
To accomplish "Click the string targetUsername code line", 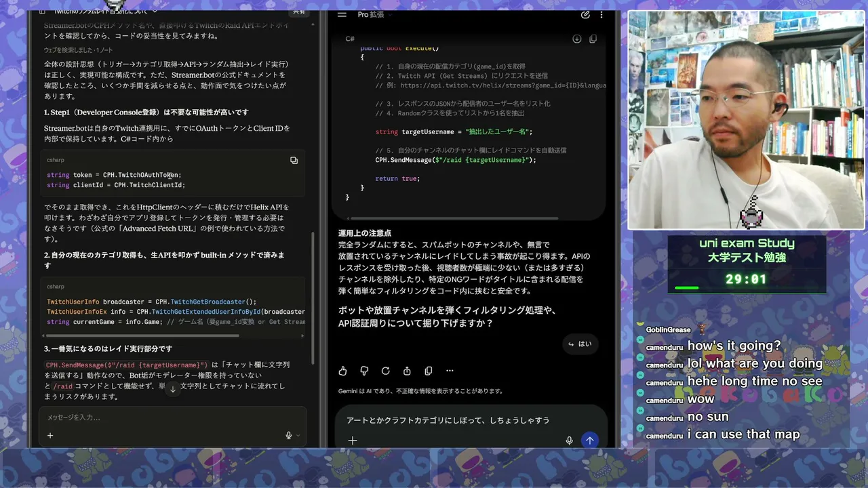I will coord(454,131).
